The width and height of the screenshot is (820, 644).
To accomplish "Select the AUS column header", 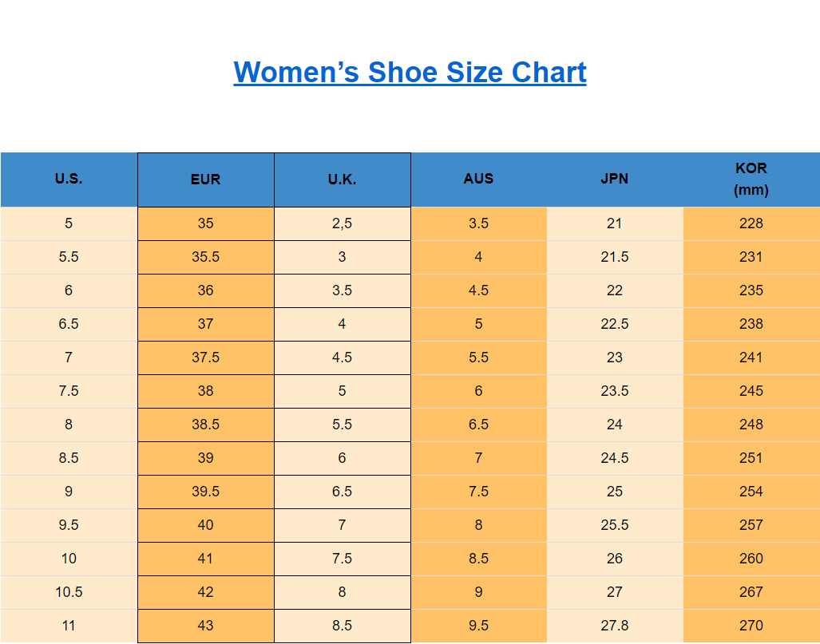I will click(478, 179).
